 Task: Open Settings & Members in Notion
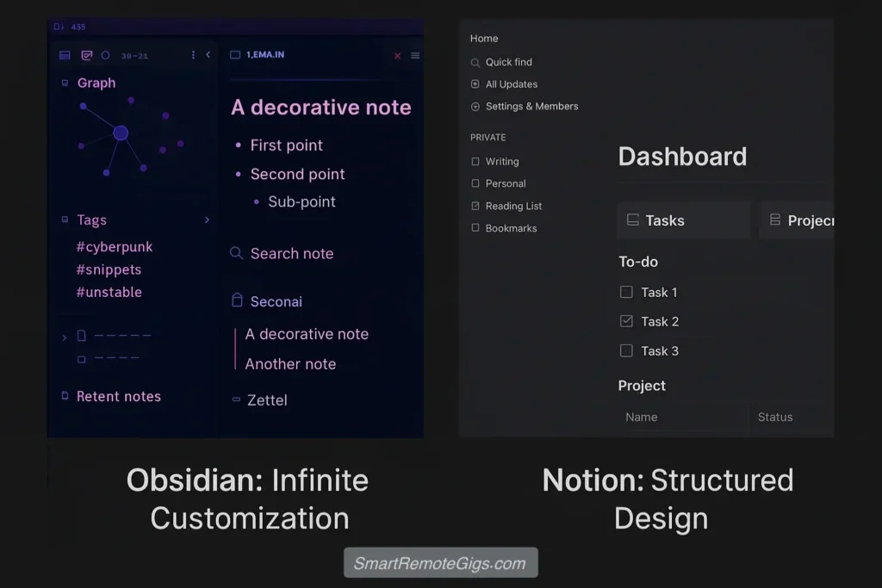tap(531, 106)
